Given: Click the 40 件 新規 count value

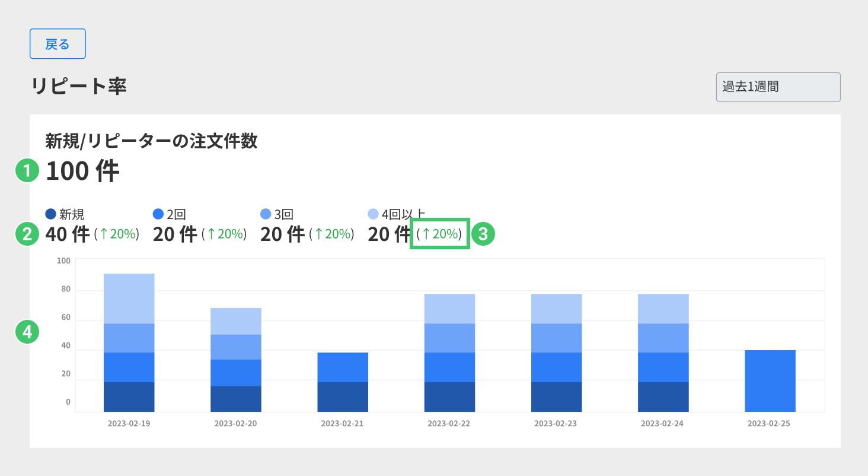Looking at the screenshot, I should tap(68, 234).
